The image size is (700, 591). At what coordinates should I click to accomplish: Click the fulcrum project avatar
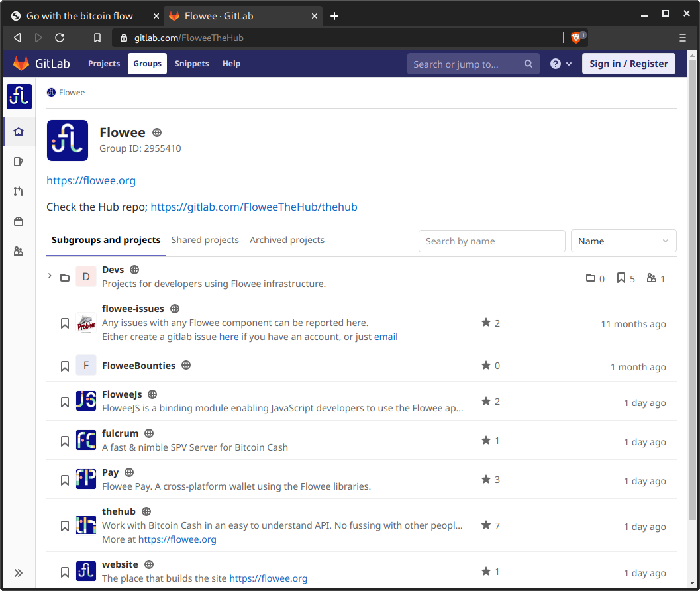86,440
